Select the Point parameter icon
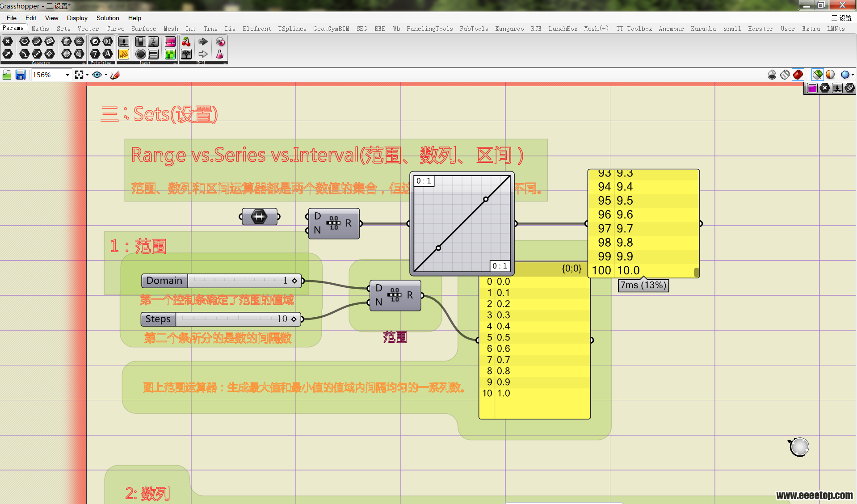The height and width of the screenshot is (504, 857). click(8, 42)
